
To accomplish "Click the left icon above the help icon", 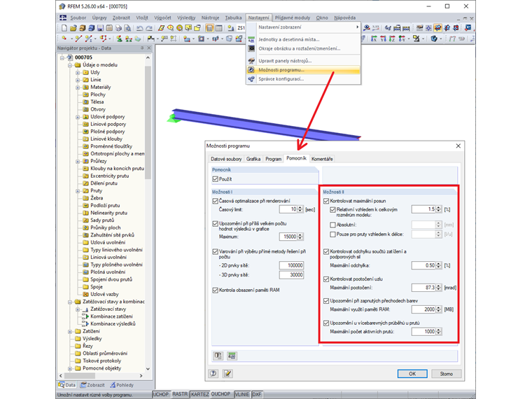I will pyautogui.click(x=218, y=356).
